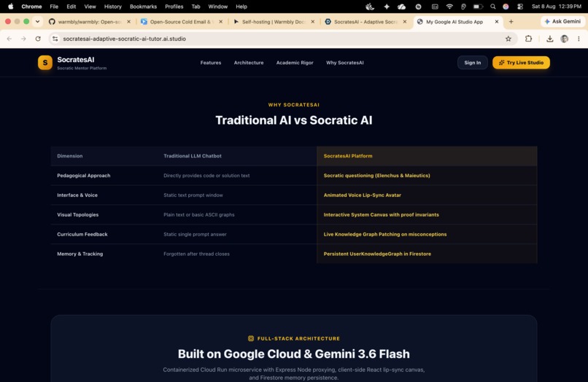Select Why SocratesAI nav link

click(344, 63)
